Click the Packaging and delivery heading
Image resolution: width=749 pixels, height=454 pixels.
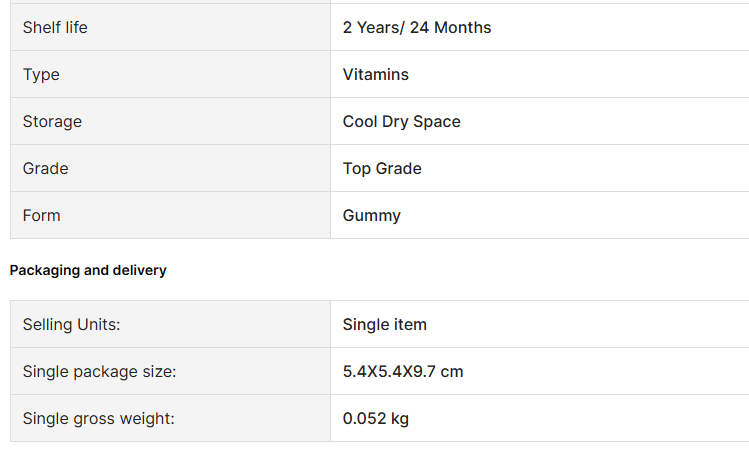[88, 271]
